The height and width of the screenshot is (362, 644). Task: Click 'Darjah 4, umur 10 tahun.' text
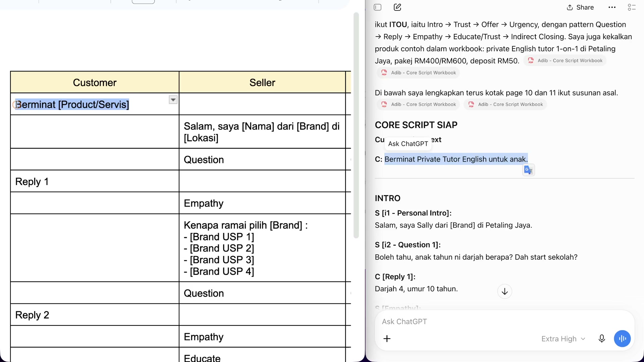pyautogui.click(x=416, y=289)
